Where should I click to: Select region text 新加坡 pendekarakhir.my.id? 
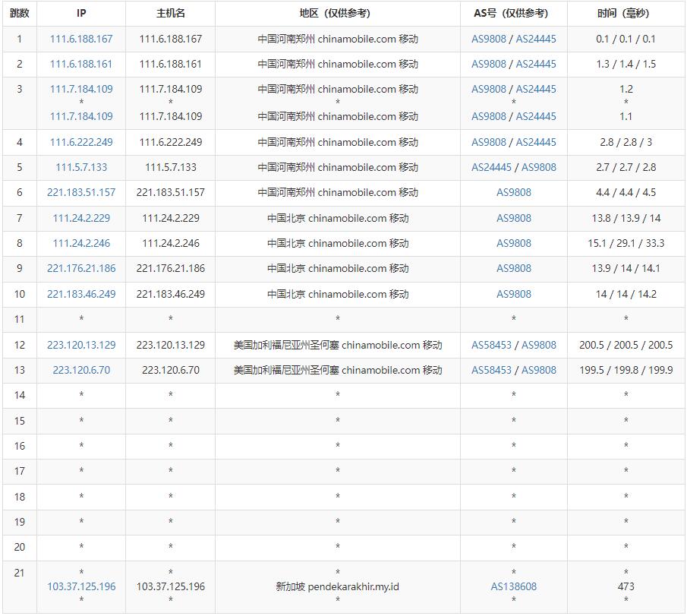click(337, 586)
